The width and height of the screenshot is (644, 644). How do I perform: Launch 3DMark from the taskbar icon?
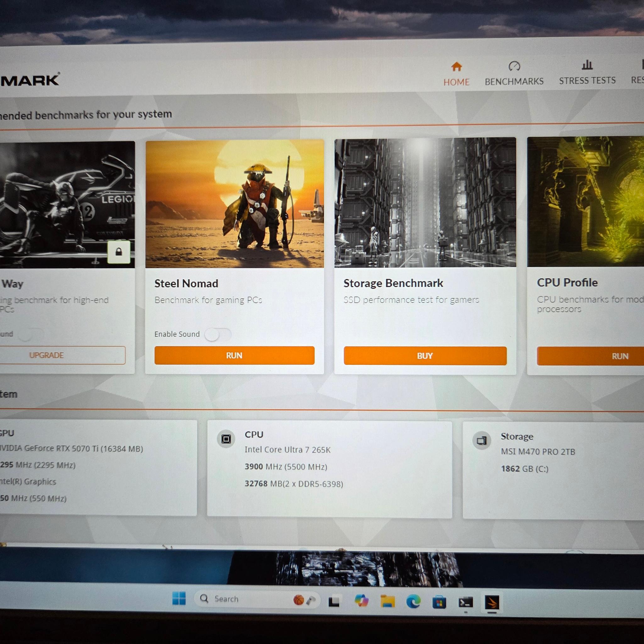pos(492,602)
